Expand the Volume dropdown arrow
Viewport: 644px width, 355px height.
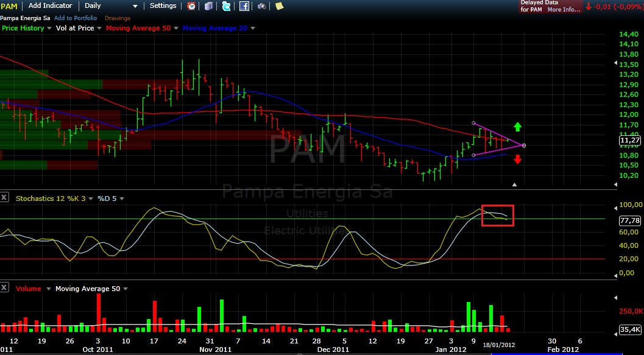pos(49,289)
